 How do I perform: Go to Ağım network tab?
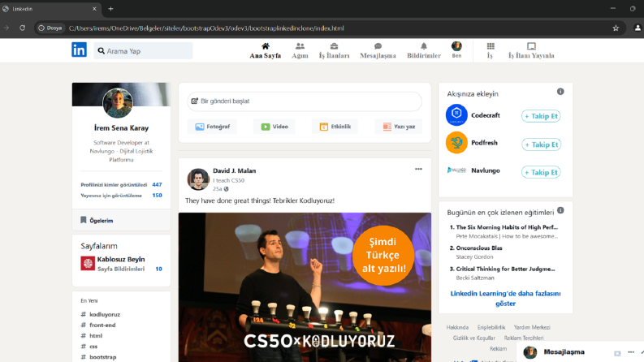[300, 51]
